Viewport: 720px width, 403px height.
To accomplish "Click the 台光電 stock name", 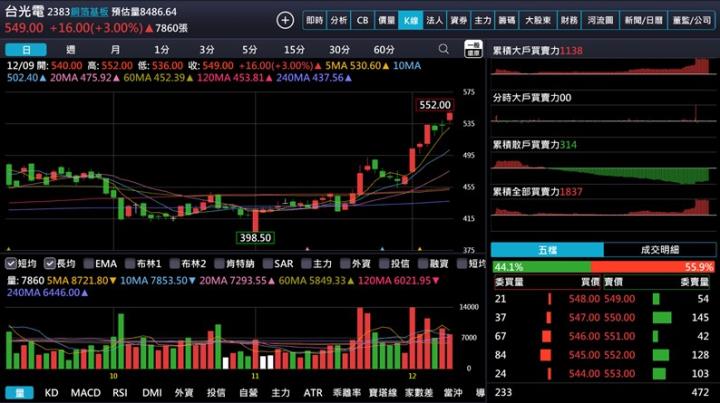I will click(x=24, y=11).
